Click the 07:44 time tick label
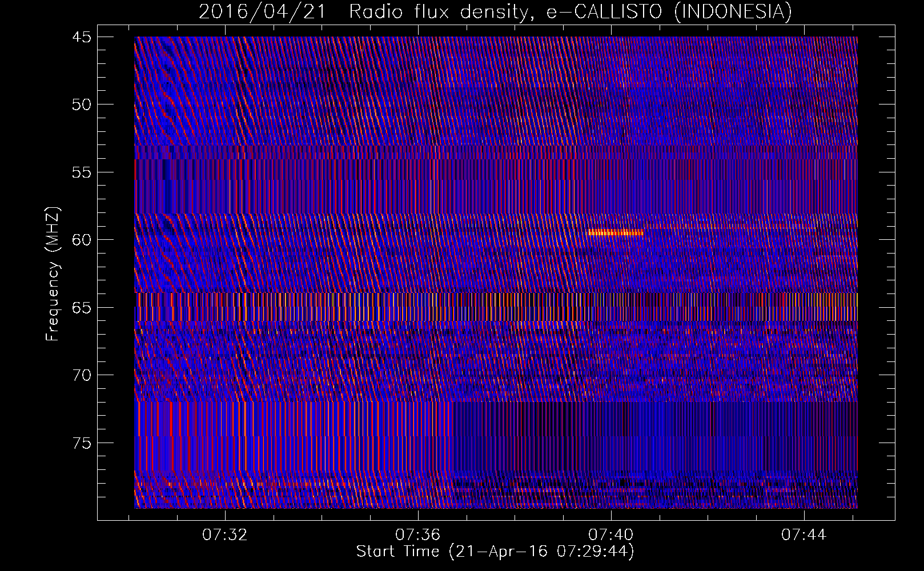Viewport: 924px width, 571px height. click(804, 534)
